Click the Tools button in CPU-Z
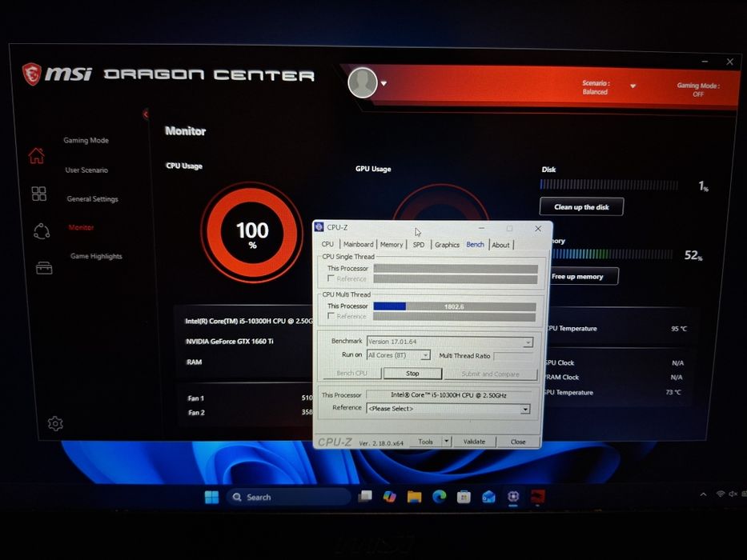The width and height of the screenshot is (747, 560). pos(425,442)
